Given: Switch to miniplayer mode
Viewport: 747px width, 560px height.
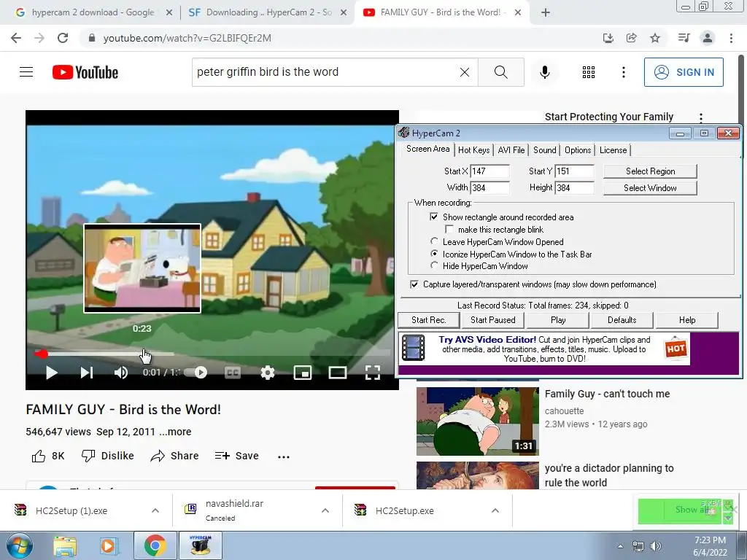Looking at the screenshot, I should pyautogui.click(x=303, y=373).
